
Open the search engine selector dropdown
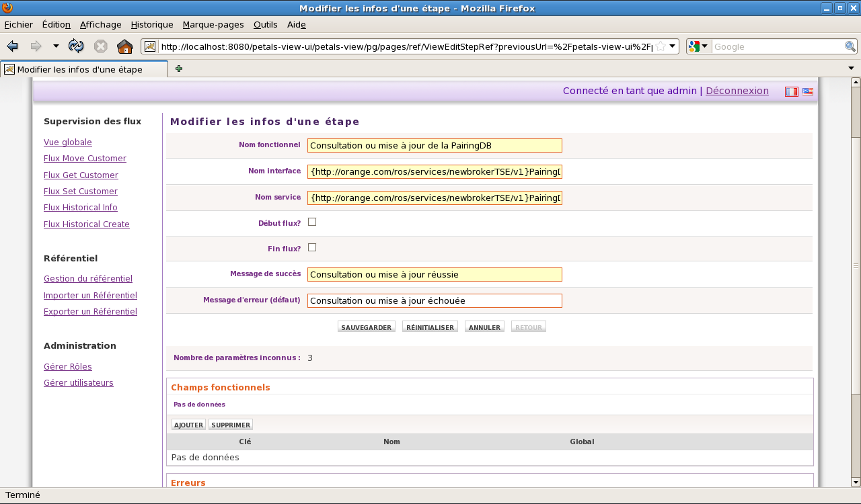coord(698,46)
